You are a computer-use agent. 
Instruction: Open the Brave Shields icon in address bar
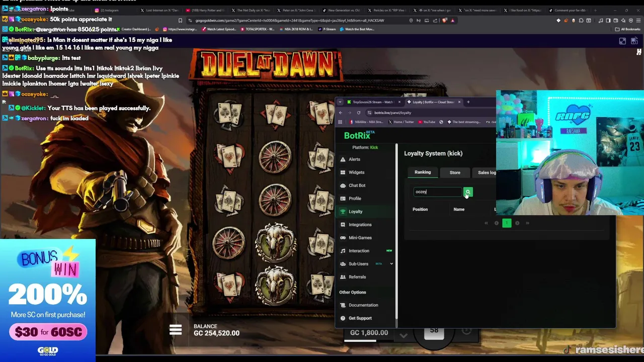(445, 21)
